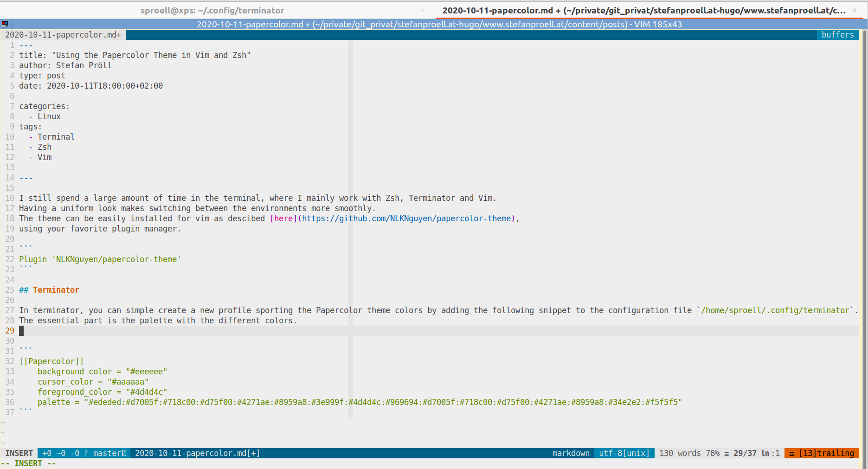
Task: Click the git hunks +0 ~0 -0 indicator
Action: (x=61, y=453)
